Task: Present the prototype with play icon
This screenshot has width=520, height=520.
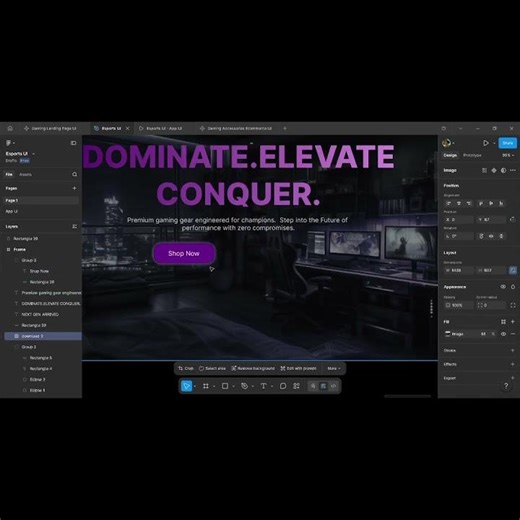Action: pos(486,143)
